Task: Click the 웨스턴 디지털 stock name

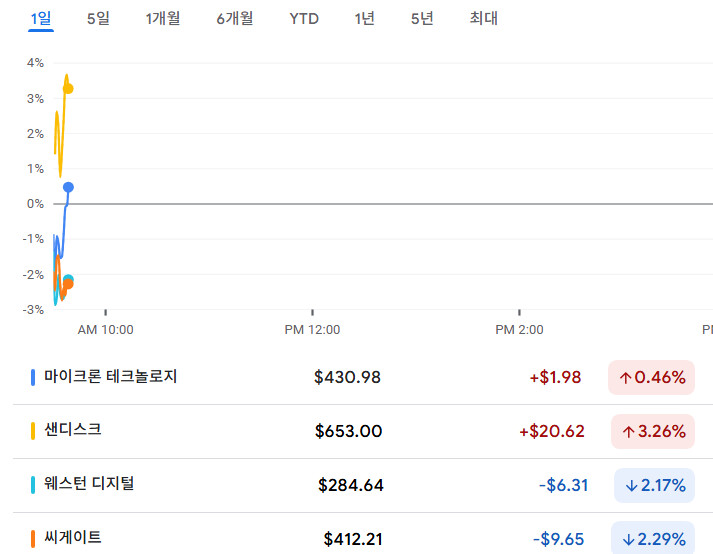Action: (x=89, y=484)
